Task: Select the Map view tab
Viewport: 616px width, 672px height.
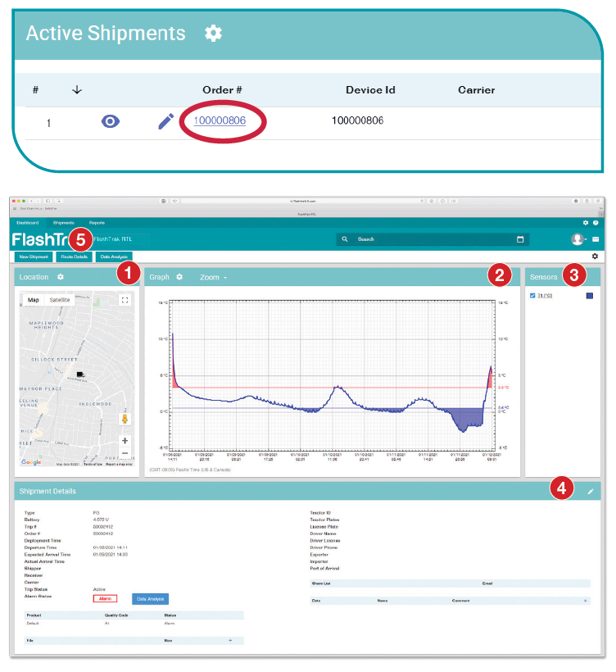Action: click(34, 300)
